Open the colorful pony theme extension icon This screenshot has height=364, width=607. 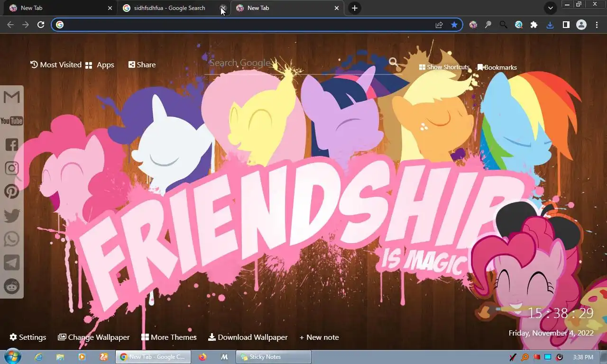coord(473,25)
